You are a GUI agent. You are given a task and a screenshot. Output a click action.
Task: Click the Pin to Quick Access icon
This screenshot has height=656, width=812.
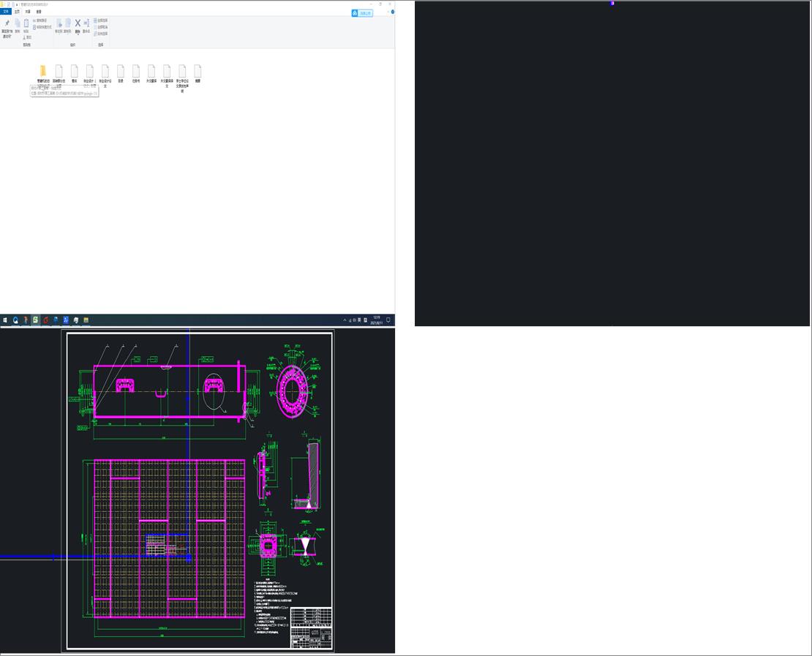(7, 24)
